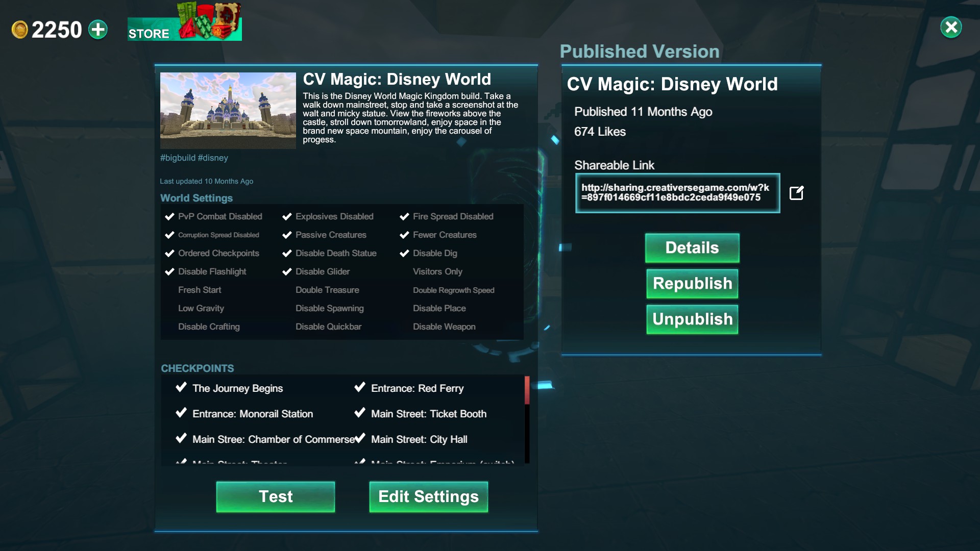Click the Unpublish button
Viewport: 980px width, 551px height.
pos(692,319)
